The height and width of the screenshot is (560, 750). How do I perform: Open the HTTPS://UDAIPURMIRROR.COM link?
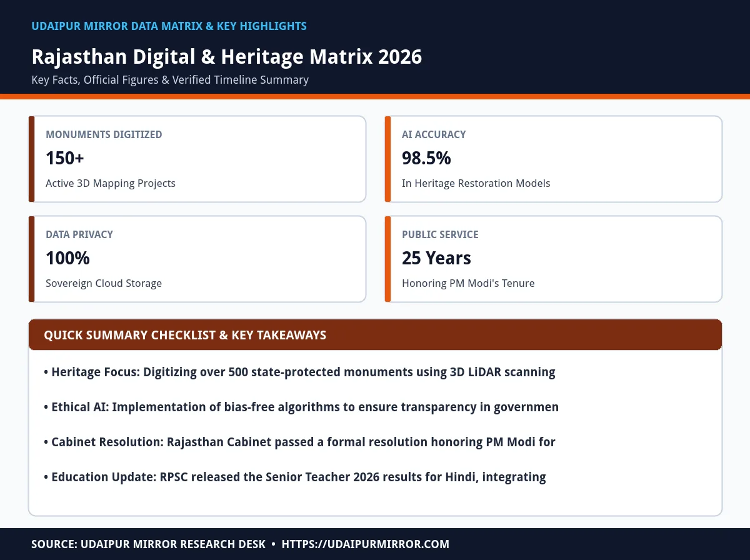point(366,544)
